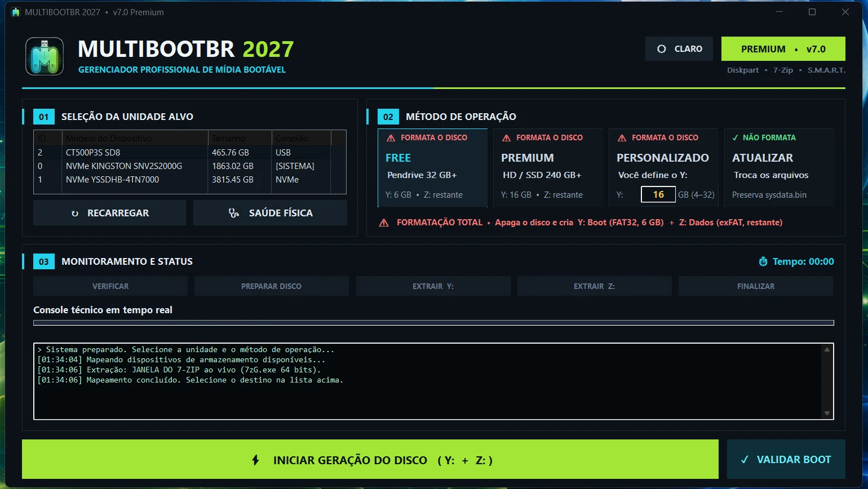Open the FINALIZAR step tab
868x489 pixels.
point(756,286)
